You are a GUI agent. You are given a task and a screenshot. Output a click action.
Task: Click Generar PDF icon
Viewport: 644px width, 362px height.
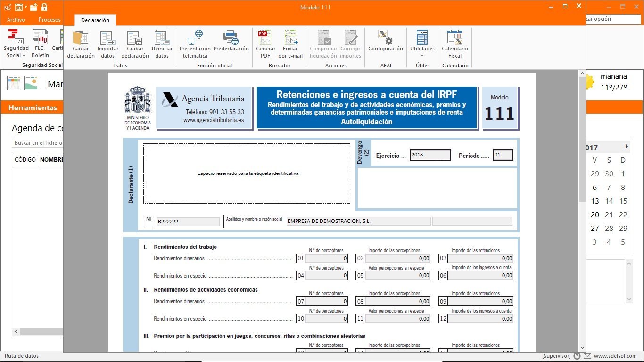(x=265, y=44)
